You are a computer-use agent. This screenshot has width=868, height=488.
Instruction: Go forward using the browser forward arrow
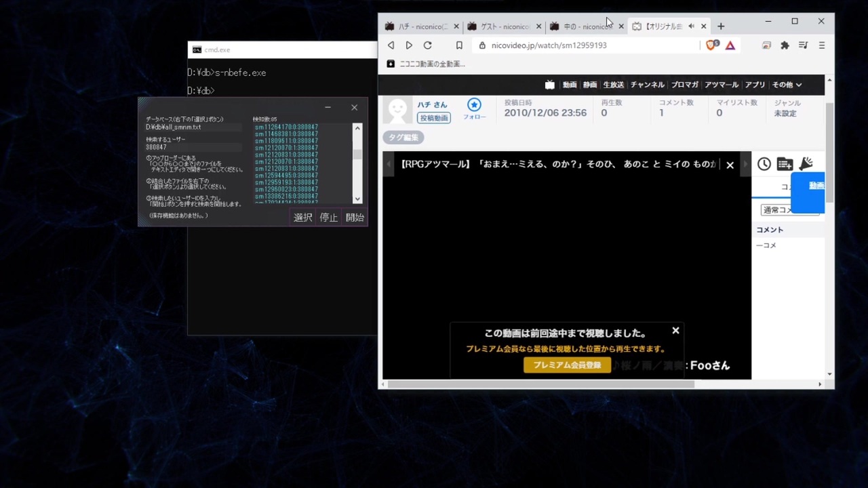[409, 45]
